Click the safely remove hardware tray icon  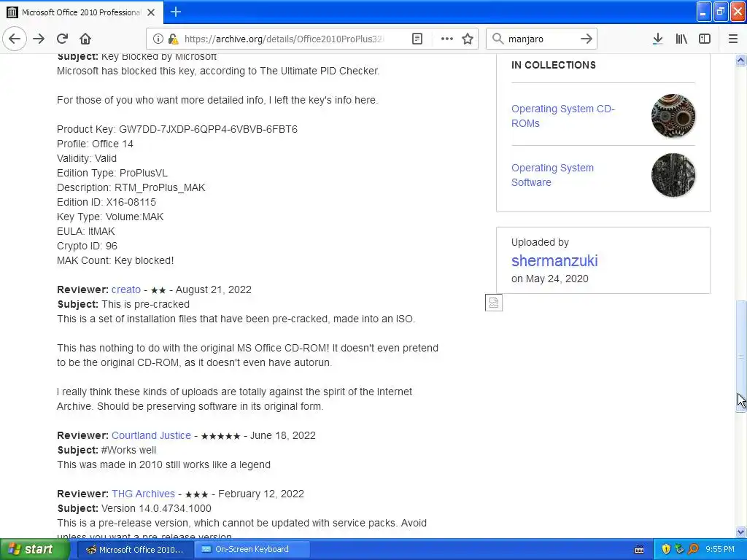(679, 549)
